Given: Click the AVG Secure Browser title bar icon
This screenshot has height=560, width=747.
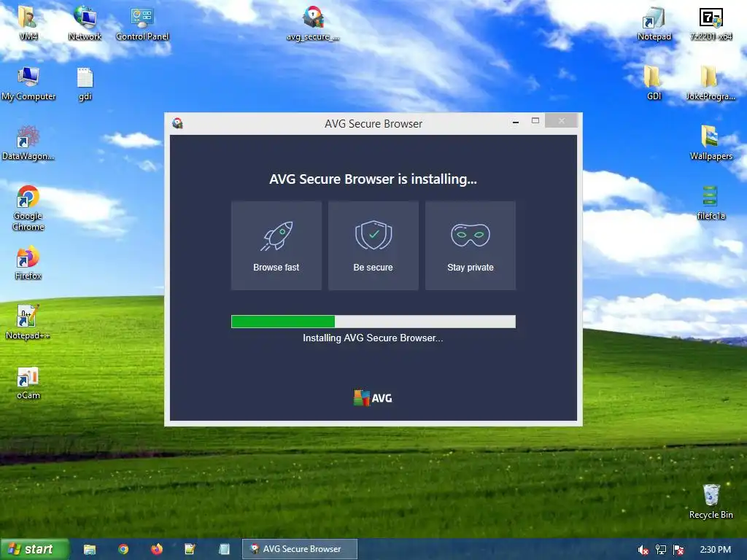Looking at the screenshot, I should pyautogui.click(x=178, y=123).
